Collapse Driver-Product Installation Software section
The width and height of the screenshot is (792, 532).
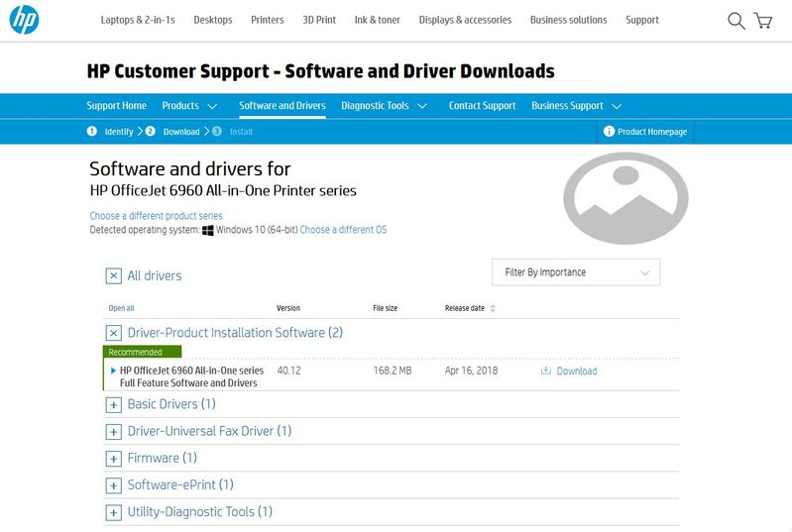pyautogui.click(x=114, y=334)
